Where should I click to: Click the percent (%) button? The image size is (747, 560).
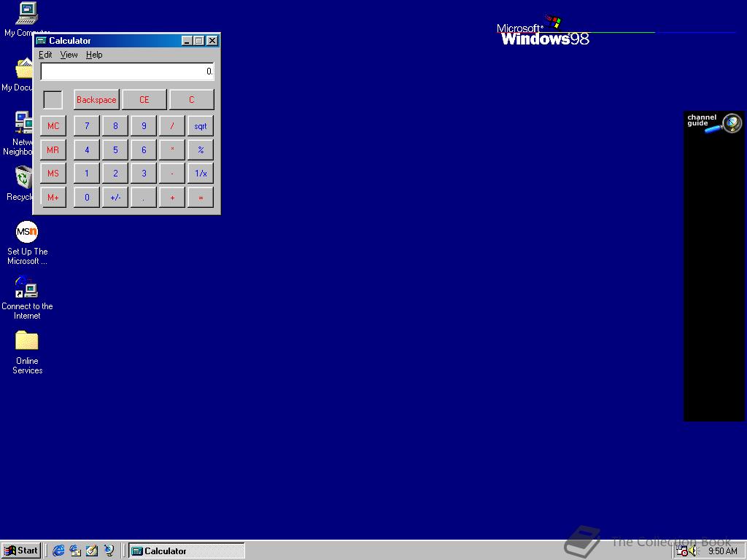coord(201,149)
